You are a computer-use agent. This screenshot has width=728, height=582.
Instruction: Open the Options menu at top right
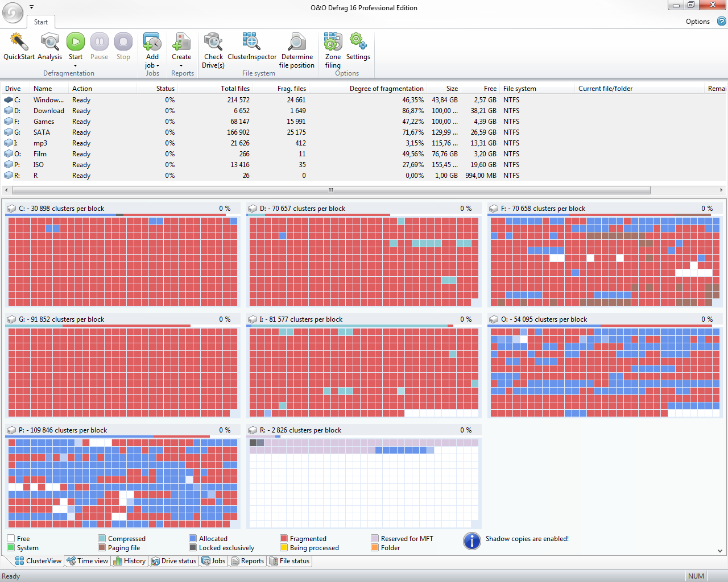click(x=698, y=22)
